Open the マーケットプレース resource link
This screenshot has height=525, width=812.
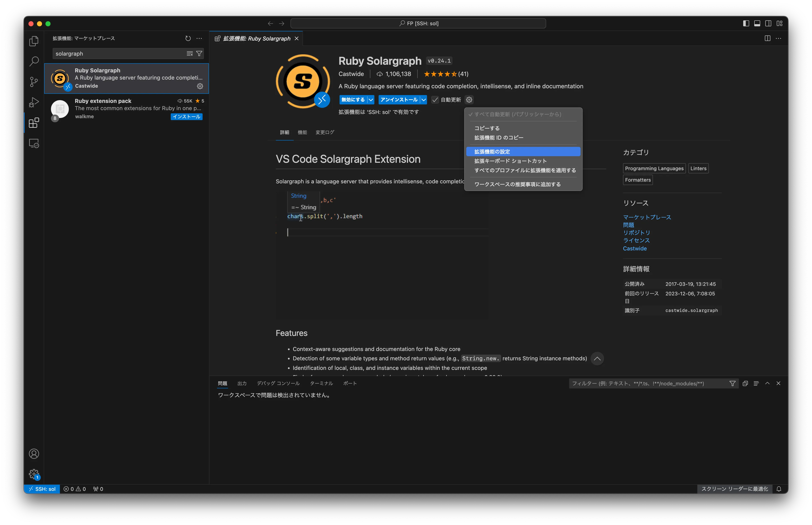click(647, 217)
